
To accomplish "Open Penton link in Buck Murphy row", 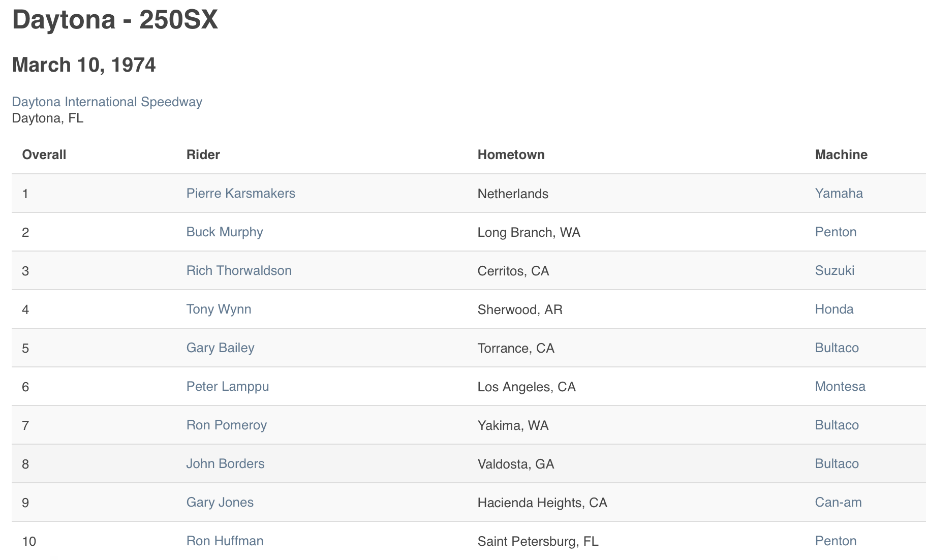I will tap(836, 232).
